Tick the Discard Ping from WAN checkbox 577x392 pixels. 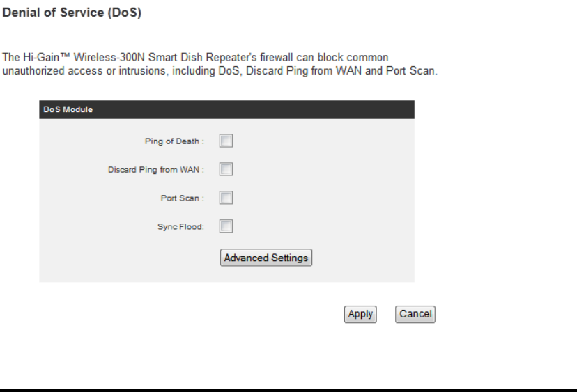click(226, 169)
